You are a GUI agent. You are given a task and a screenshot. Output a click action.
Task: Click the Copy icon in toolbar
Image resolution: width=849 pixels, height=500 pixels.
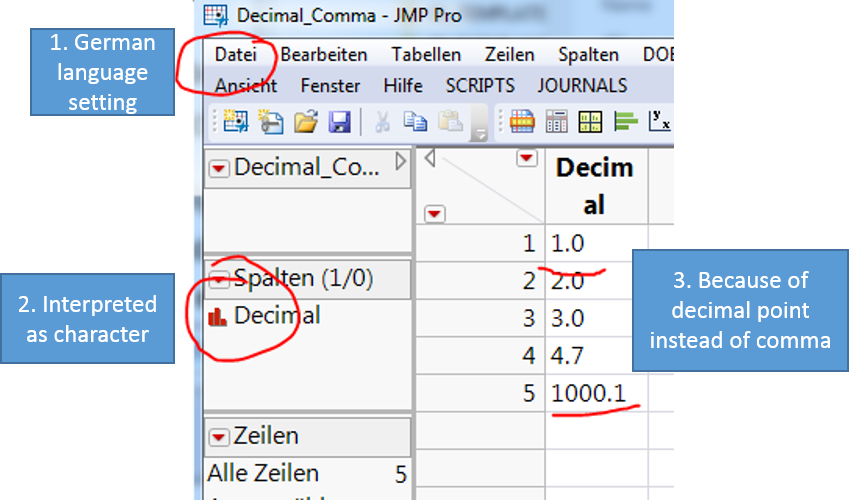click(x=415, y=121)
